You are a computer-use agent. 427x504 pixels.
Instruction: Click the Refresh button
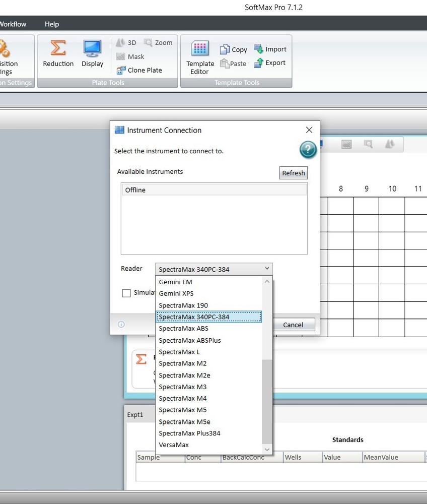[x=294, y=173]
